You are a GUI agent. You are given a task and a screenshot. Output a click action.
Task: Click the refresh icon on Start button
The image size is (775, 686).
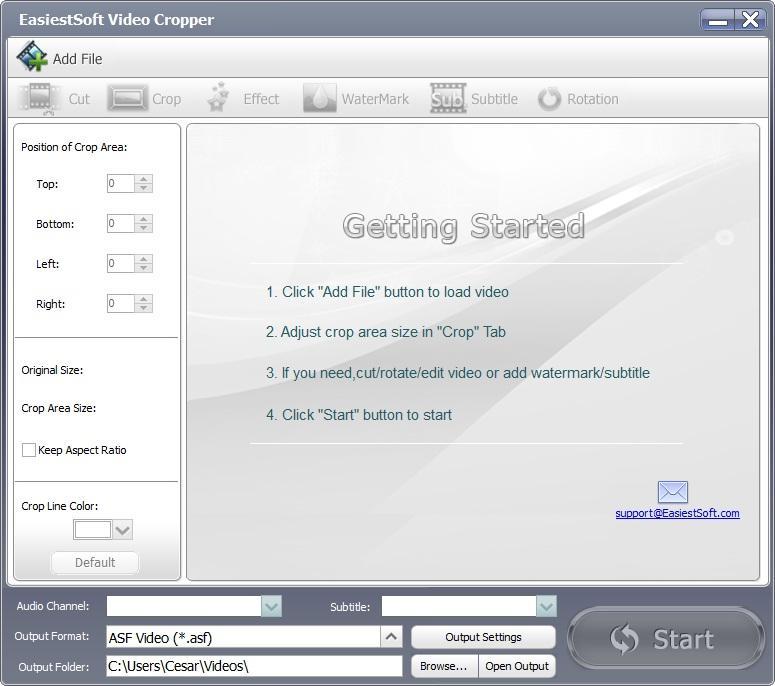click(x=624, y=639)
